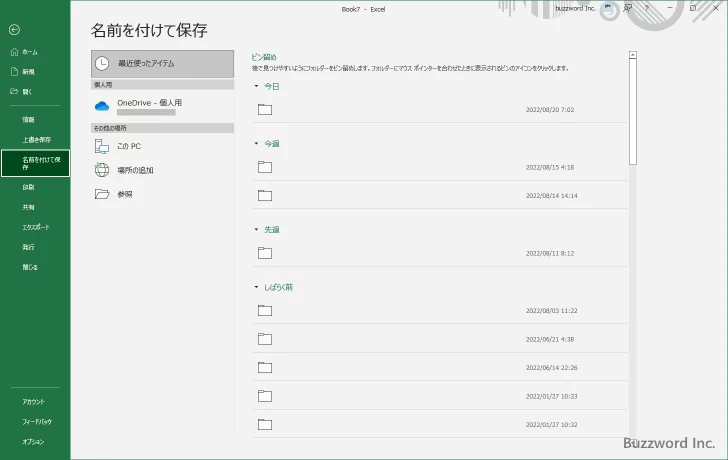Click the date text 2022/06/14 22:26
Image resolution: width=728 pixels, height=460 pixels.
coord(552,368)
